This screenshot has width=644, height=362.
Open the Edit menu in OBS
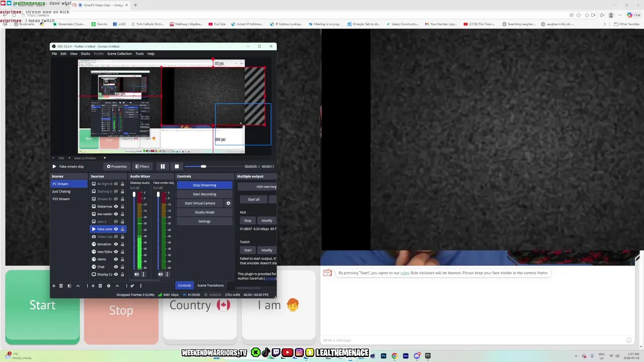pos(63,54)
